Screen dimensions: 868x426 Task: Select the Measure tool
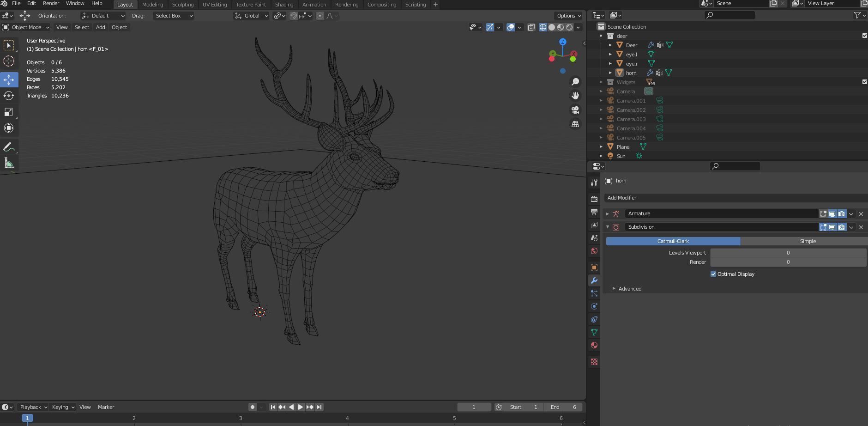coord(9,163)
